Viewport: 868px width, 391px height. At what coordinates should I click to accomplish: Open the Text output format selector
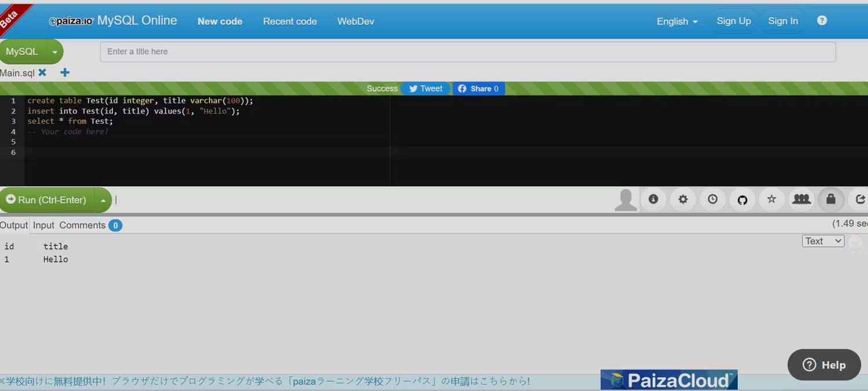click(x=823, y=241)
